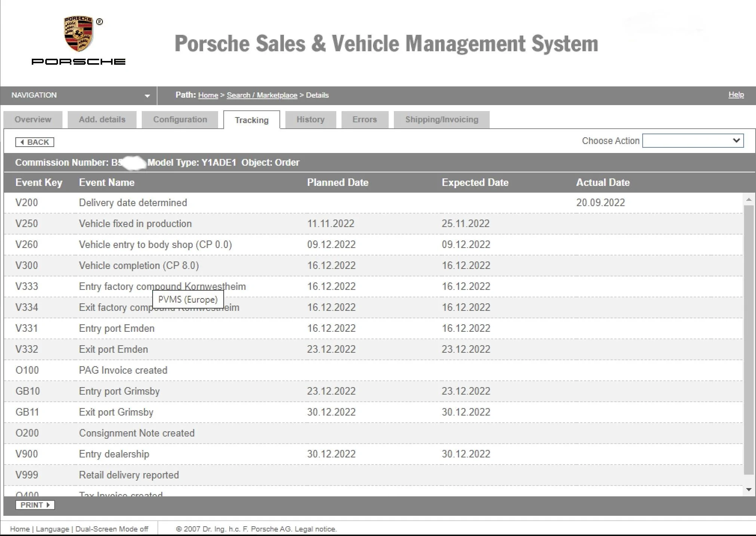
Task: Click the PVMS (Europe) tooltip
Action: tap(188, 300)
